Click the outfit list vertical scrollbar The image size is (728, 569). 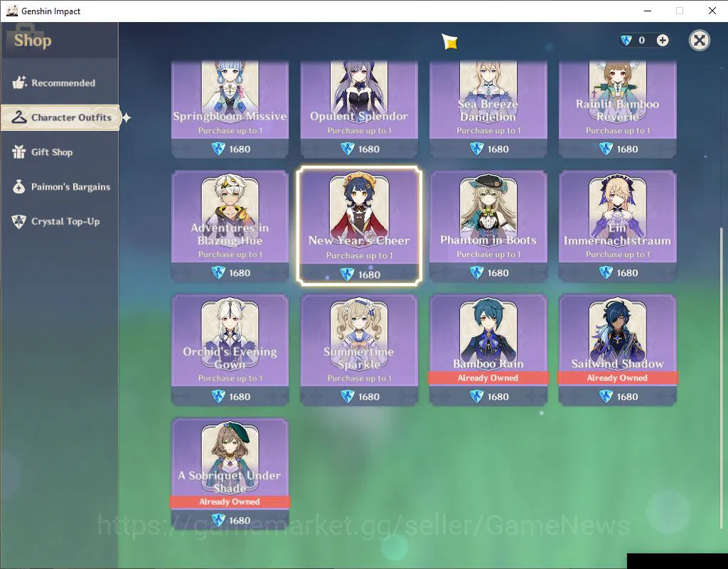721,378
